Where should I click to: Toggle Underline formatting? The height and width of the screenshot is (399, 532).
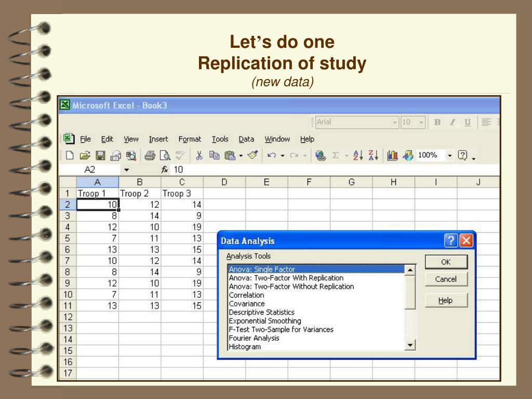click(x=468, y=122)
